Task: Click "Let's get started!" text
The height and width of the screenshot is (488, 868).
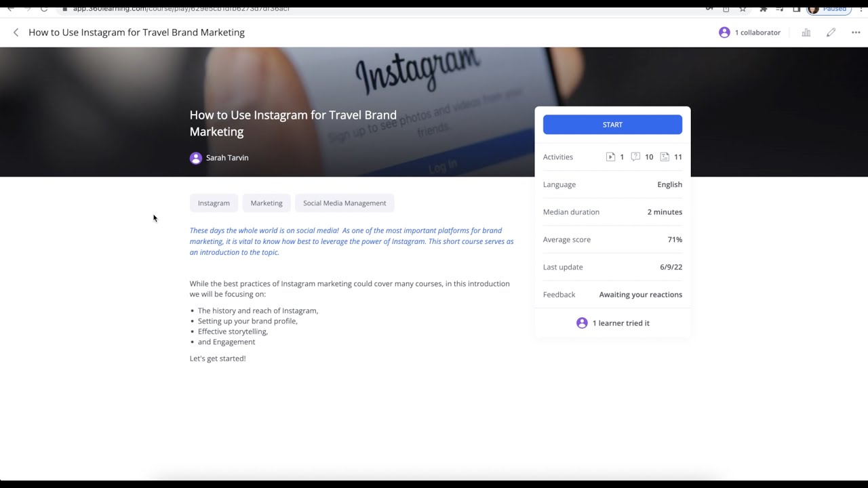Action: tap(218, 359)
